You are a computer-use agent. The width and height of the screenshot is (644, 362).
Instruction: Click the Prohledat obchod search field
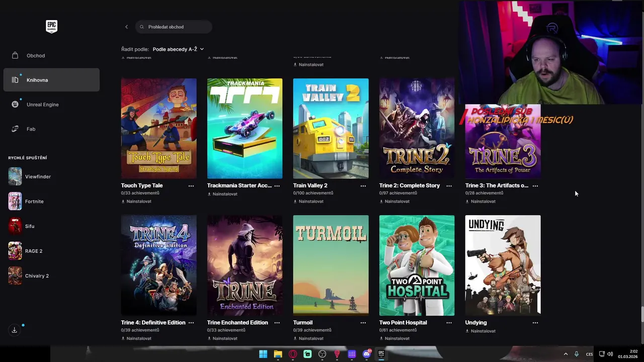174,27
